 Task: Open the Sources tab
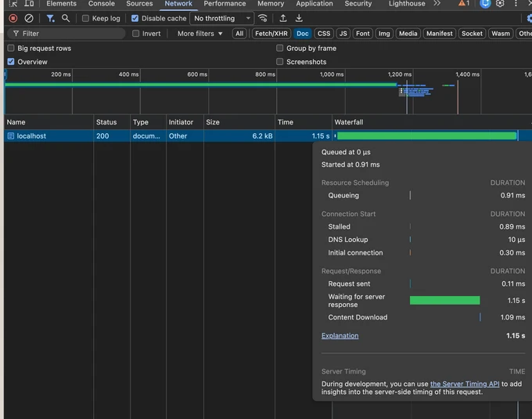(139, 4)
